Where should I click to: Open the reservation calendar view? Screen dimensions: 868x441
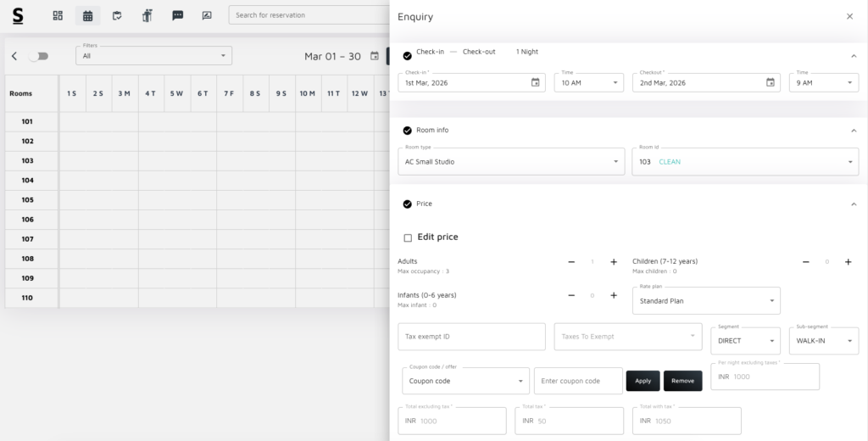[x=87, y=15]
